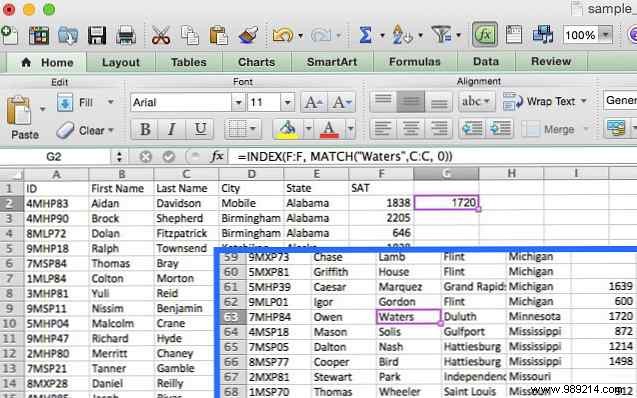Open the Media Browser icon
Viewport: 637px width, 398px height.
tap(543, 35)
